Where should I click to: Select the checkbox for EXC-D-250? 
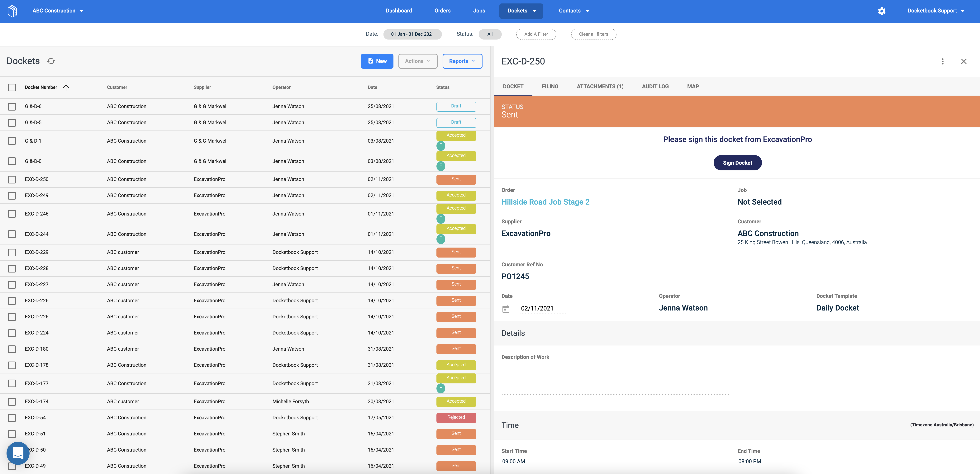12,179
